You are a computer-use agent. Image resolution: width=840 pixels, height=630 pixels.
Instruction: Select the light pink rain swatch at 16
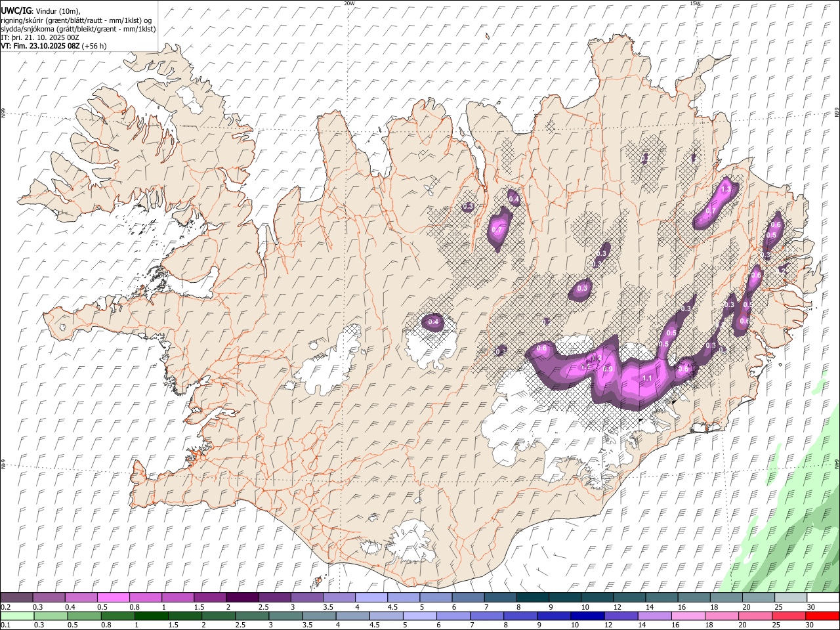coord(688,616)
